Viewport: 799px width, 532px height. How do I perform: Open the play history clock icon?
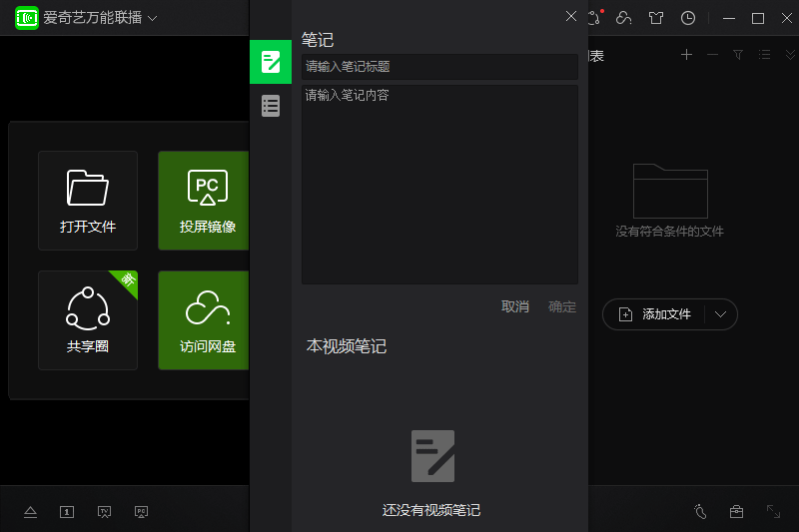[x=688, y=18]
